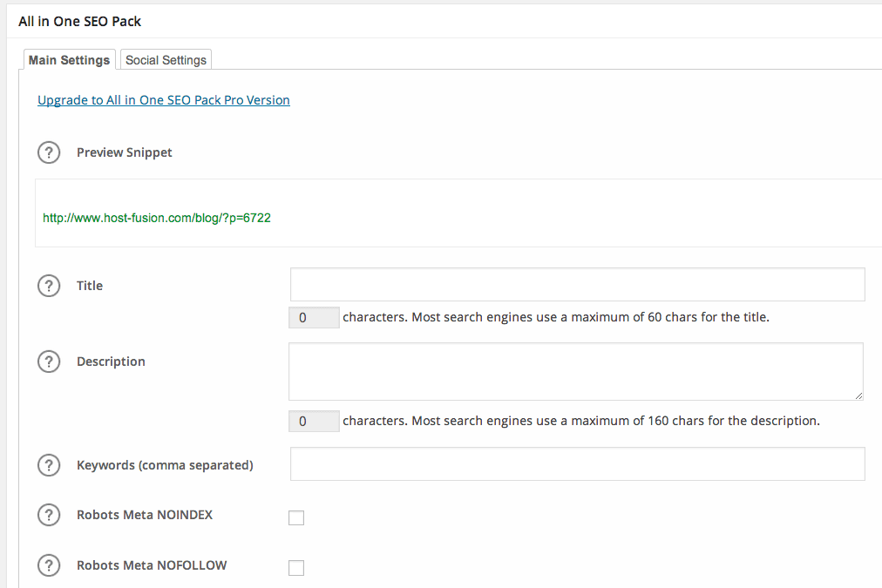882x588 pixels.
Task: Click the green host-fusion.com preview URL
Action: coord(157,218)
